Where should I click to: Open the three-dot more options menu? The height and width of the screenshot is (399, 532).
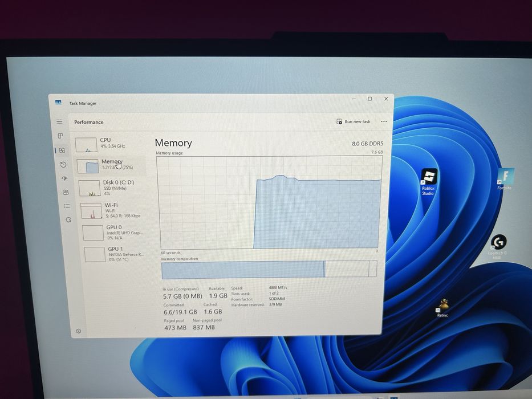(384, 121)
